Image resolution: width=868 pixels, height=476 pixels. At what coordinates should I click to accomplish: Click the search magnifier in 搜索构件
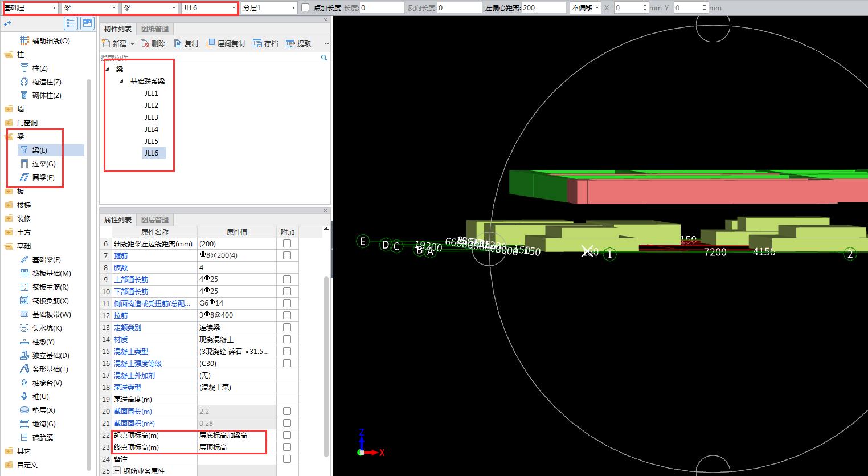[324, 58]
